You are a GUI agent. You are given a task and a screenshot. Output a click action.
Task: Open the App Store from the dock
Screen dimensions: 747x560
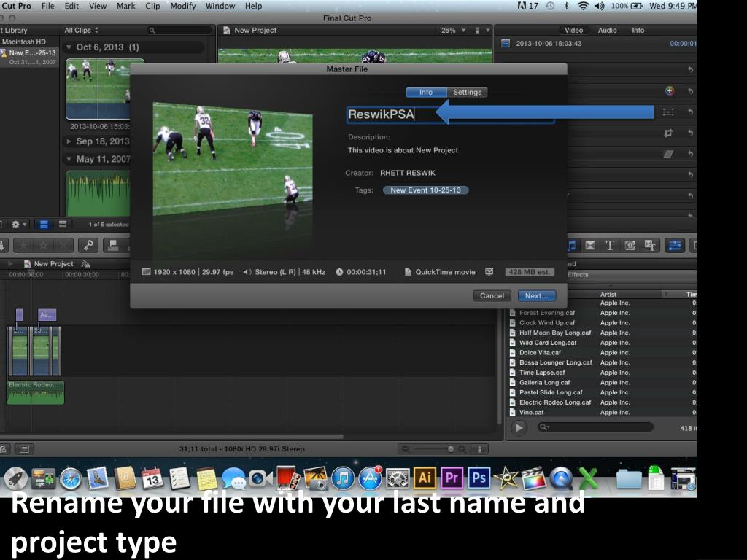370,478
